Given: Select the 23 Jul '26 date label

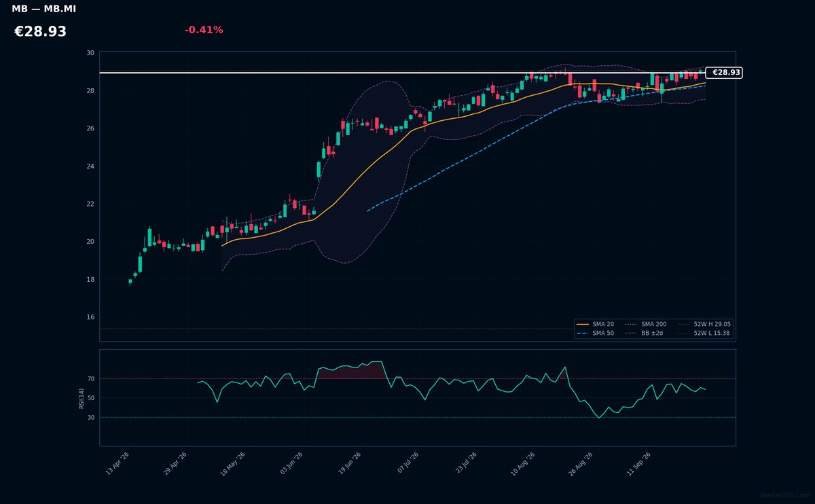Looking at the screenshot, I should pyautogui.click(x=467, y=463).
